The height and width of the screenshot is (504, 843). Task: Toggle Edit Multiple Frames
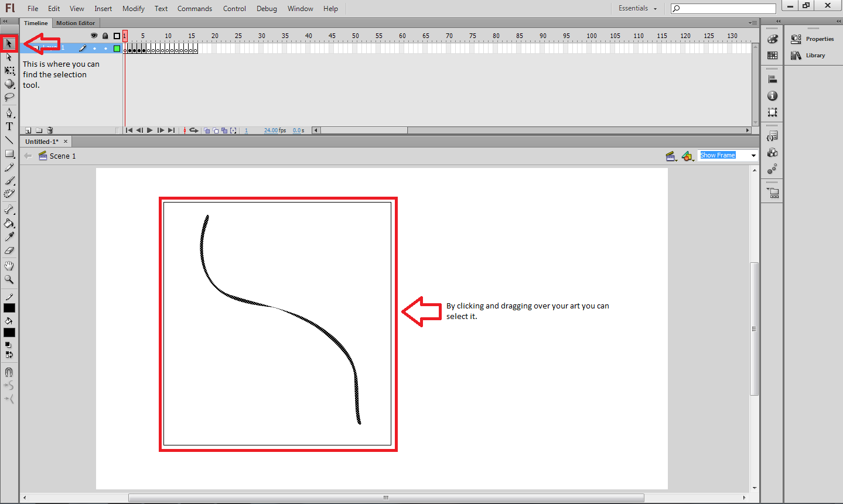click(x=225, y=130)
